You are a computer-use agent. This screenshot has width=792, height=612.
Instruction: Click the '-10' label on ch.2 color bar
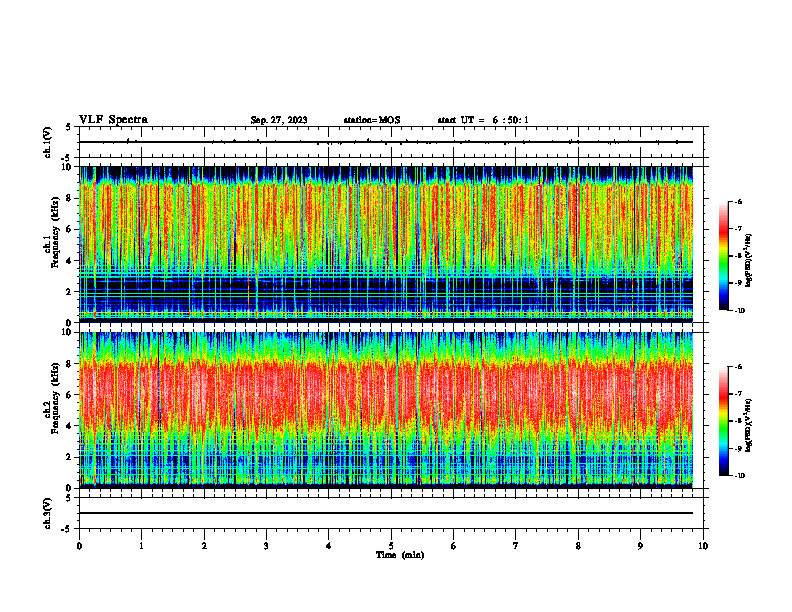coord(739,476)
